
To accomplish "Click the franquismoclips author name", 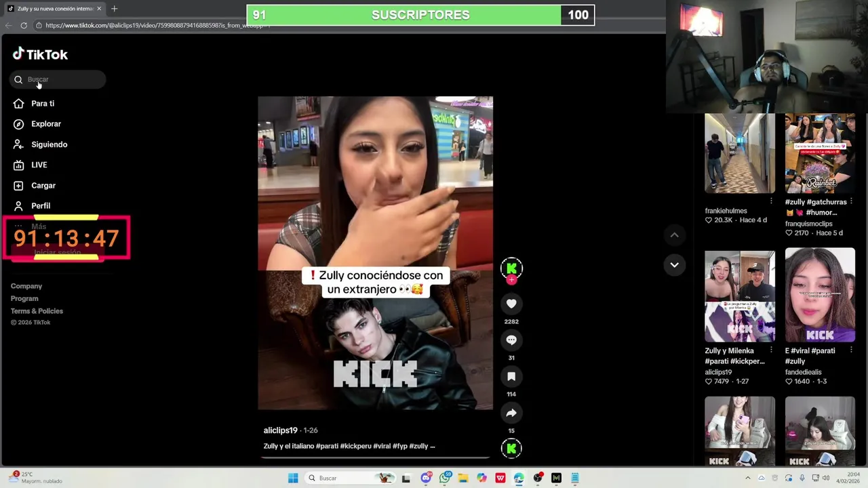I will [x=809, y=224].
